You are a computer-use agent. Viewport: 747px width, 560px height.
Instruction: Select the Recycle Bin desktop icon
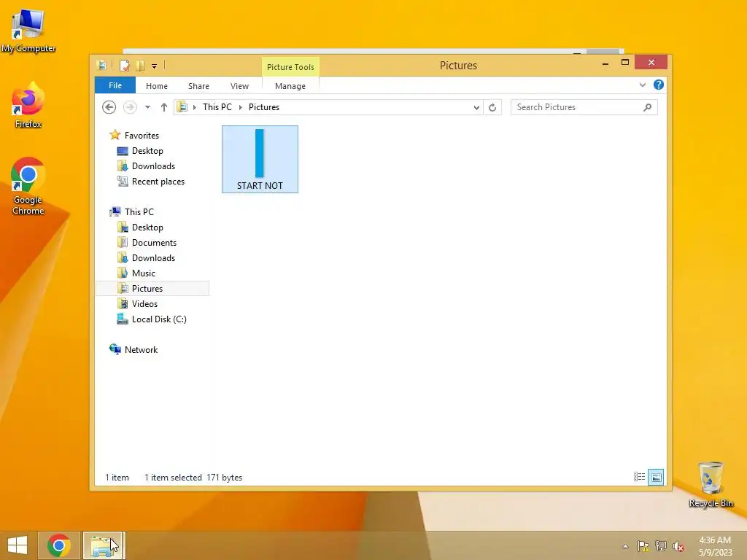711,484
